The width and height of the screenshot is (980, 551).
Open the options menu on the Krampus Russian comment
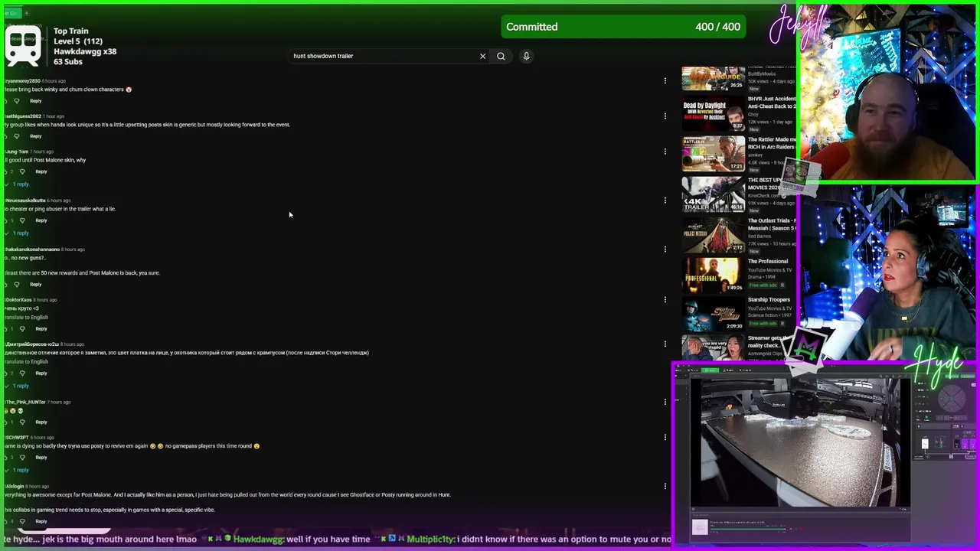(x=665, y=344)
